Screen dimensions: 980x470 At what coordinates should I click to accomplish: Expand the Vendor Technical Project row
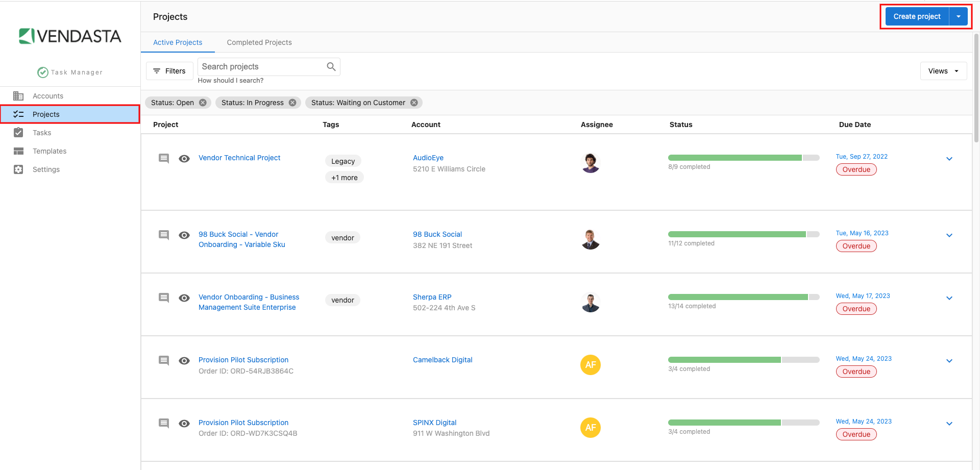coord(949,159)
